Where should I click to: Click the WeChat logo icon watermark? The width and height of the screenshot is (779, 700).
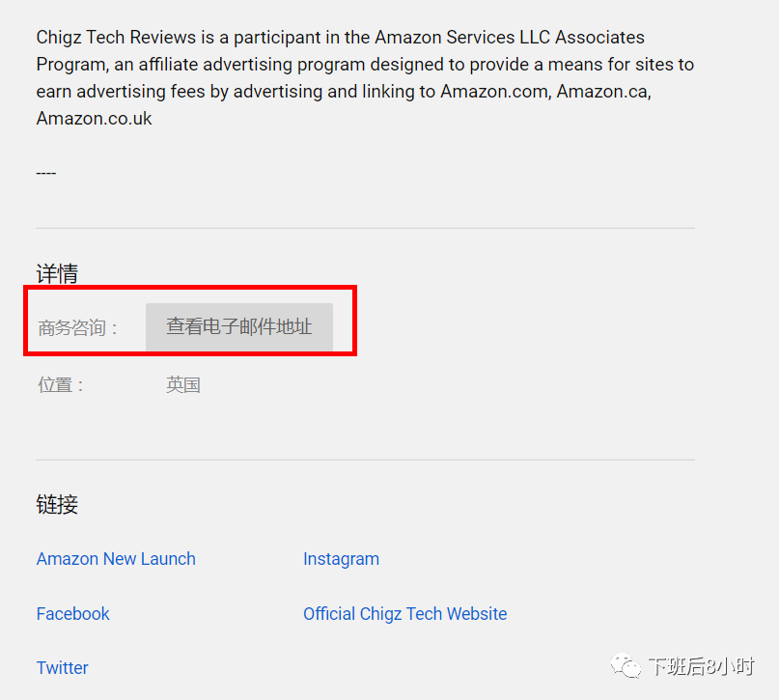(x=626, y=666)
